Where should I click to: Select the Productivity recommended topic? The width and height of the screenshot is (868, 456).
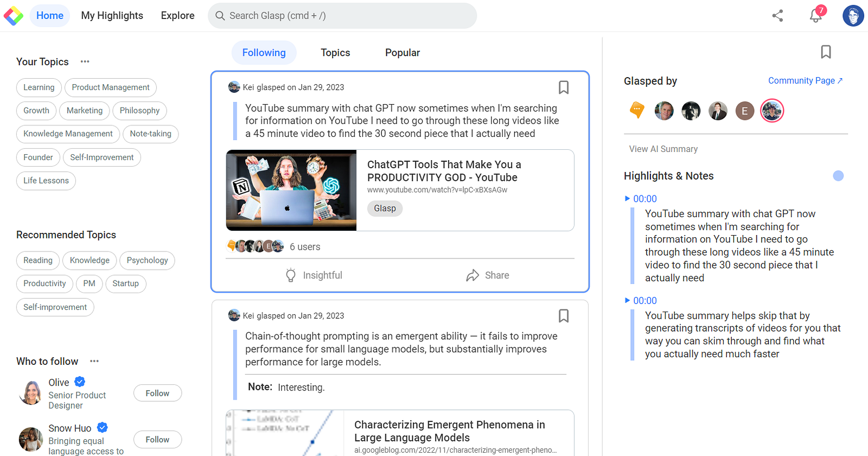tap(44, 283)
